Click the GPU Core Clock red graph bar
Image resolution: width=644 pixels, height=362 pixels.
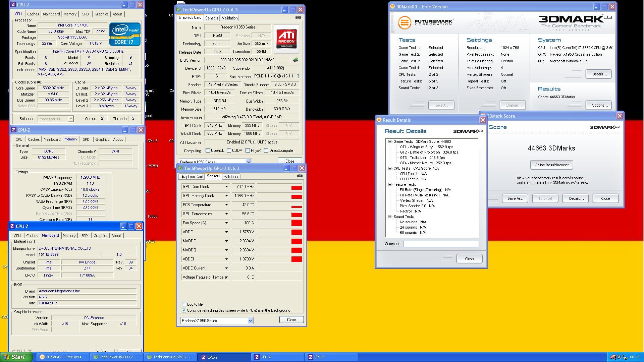point(297,187)
